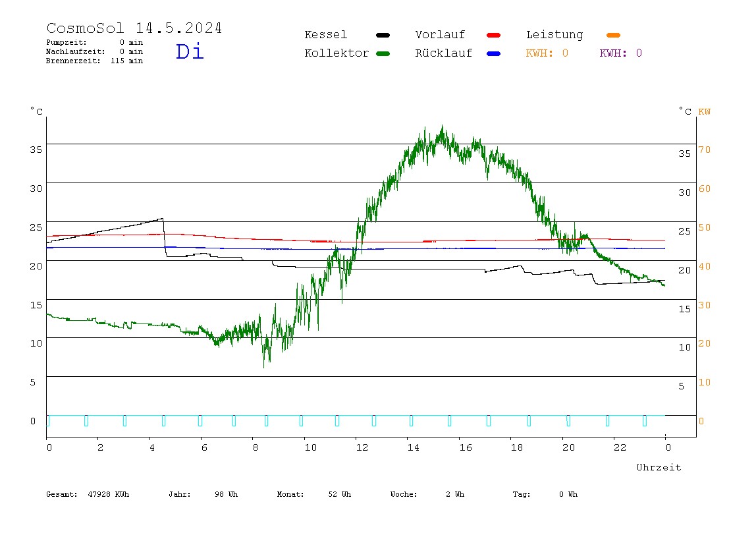Click the orange 'KW' axis unit
The image size is (756, 535).
[x=705, y=112]
